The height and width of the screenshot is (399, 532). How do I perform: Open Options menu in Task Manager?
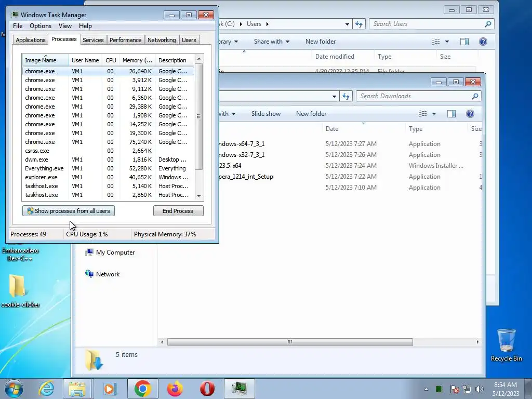click(x=41, y=26)
